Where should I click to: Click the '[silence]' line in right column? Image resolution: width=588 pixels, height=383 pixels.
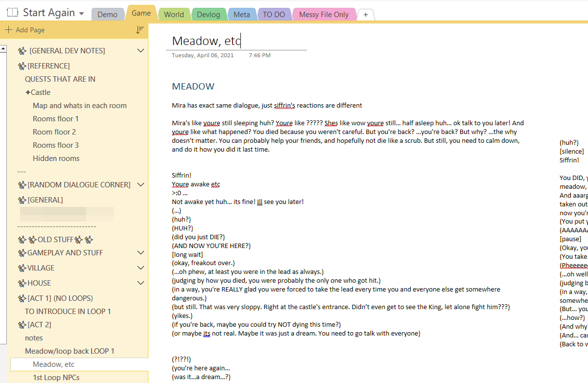[x=571, y=151]
